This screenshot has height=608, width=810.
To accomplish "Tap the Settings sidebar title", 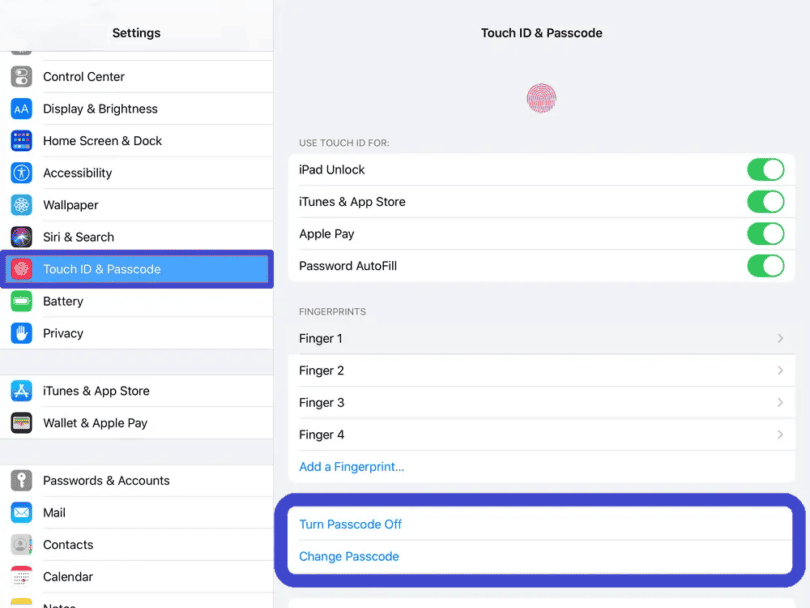I will [136, 33].
